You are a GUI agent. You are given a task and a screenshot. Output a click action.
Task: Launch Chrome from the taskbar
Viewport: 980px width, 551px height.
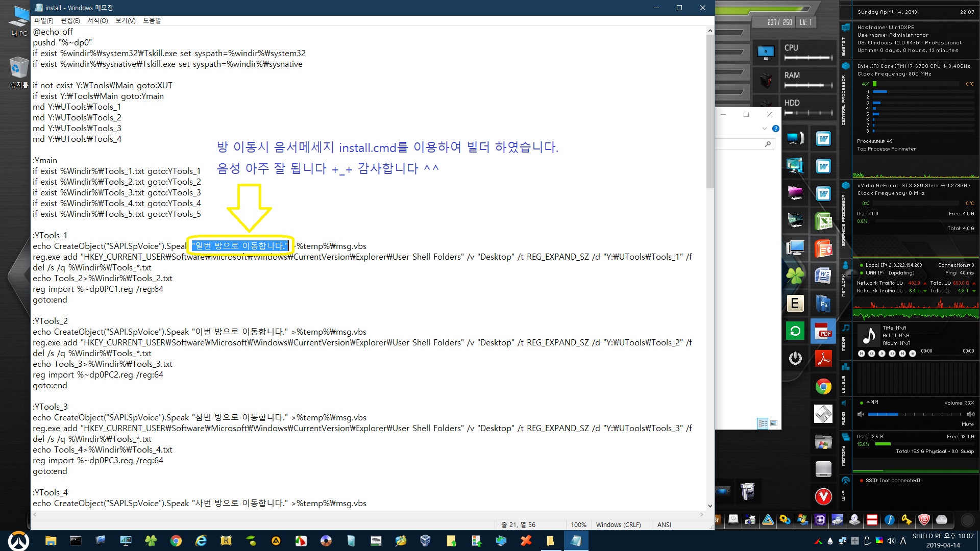[176, 541]
